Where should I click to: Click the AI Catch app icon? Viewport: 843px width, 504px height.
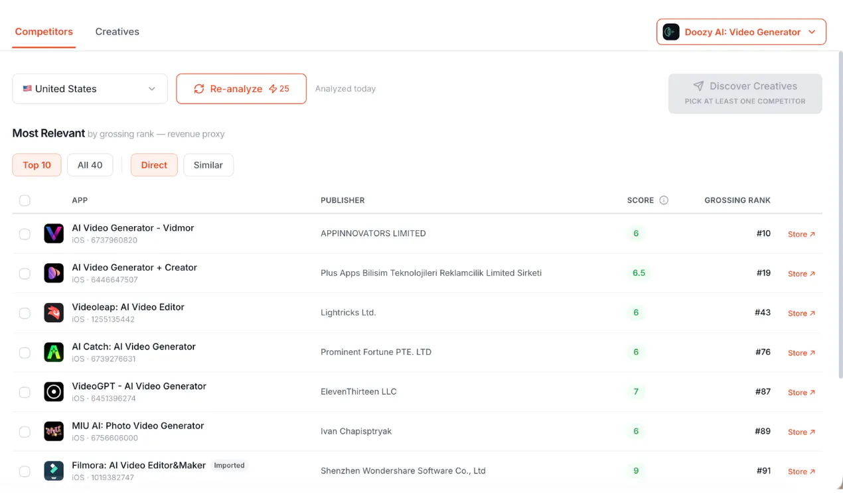point(54,352)
